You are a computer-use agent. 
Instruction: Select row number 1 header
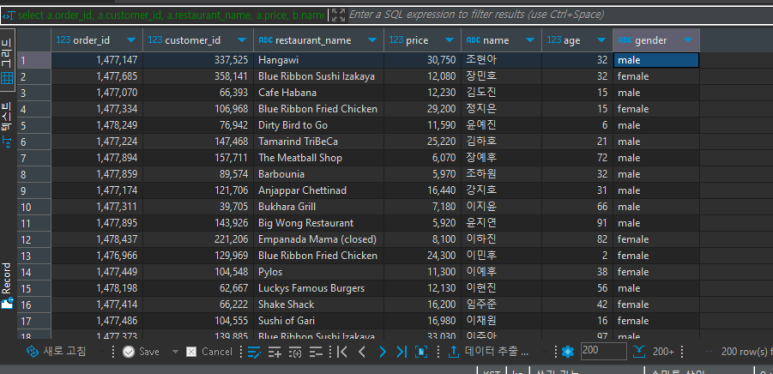[x=34, y=61]
